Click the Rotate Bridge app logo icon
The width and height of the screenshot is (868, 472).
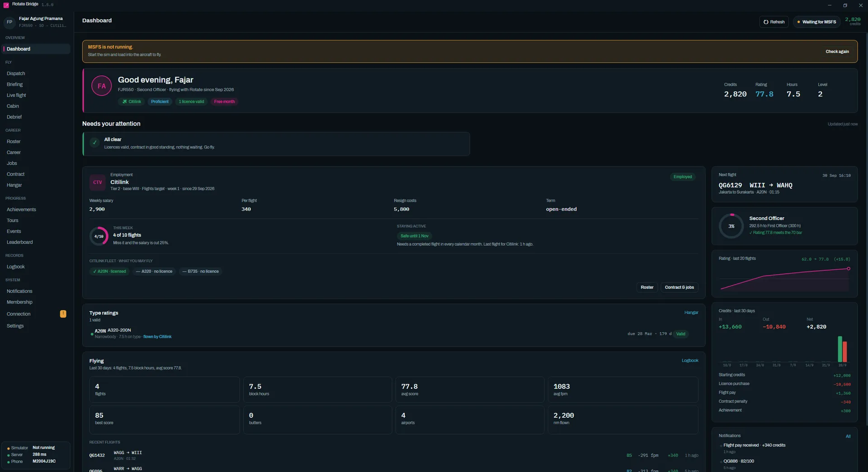point(6,5)
